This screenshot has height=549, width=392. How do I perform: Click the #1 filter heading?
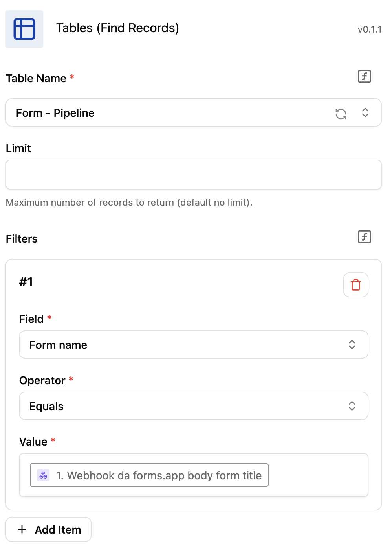26,282
